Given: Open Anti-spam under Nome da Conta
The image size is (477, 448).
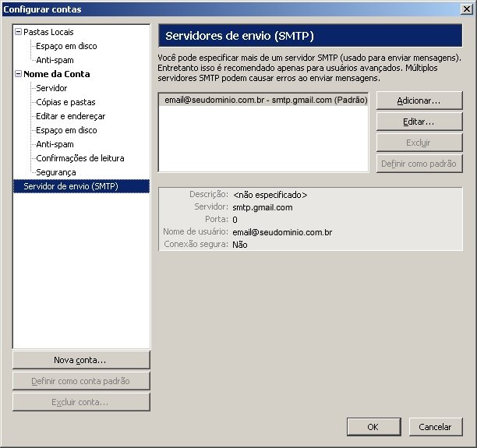Looking at the screenshot, I should click(x=55, y=144).
